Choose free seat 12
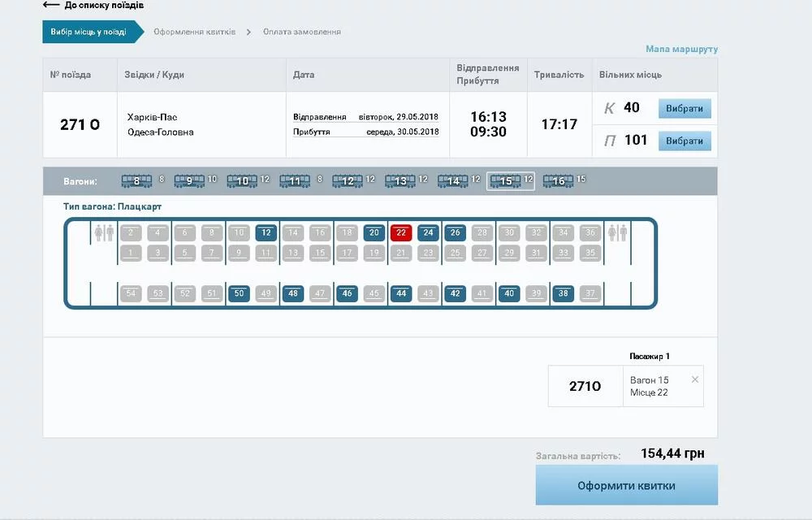 [266, 232]
